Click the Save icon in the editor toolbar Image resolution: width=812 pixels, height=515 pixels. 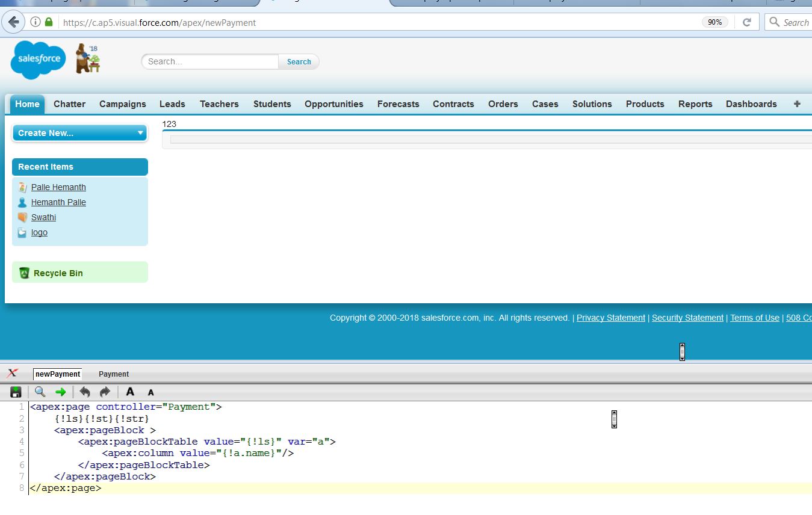click(x=16, y=392)
